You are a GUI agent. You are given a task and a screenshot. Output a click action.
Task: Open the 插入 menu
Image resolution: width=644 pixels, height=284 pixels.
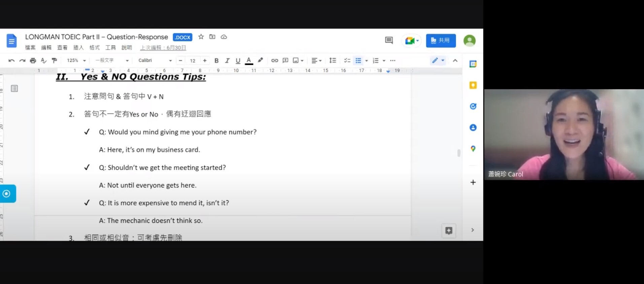78,47
